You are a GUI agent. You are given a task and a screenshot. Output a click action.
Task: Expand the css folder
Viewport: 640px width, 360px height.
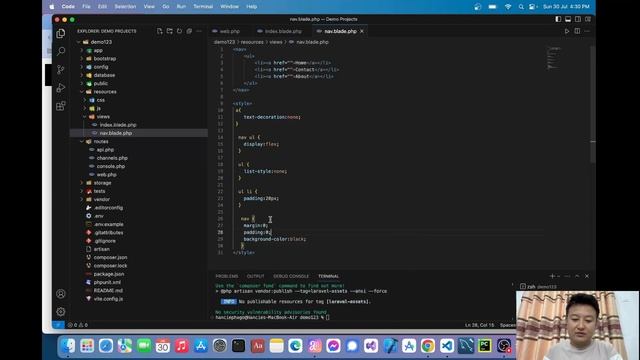pos(85,100)
